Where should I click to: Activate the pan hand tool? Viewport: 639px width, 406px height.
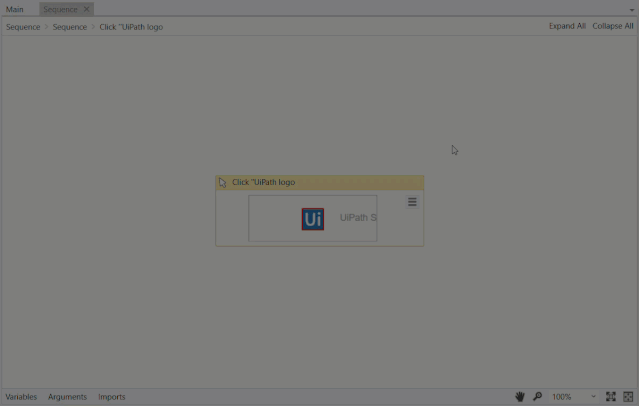pos(520,397)
